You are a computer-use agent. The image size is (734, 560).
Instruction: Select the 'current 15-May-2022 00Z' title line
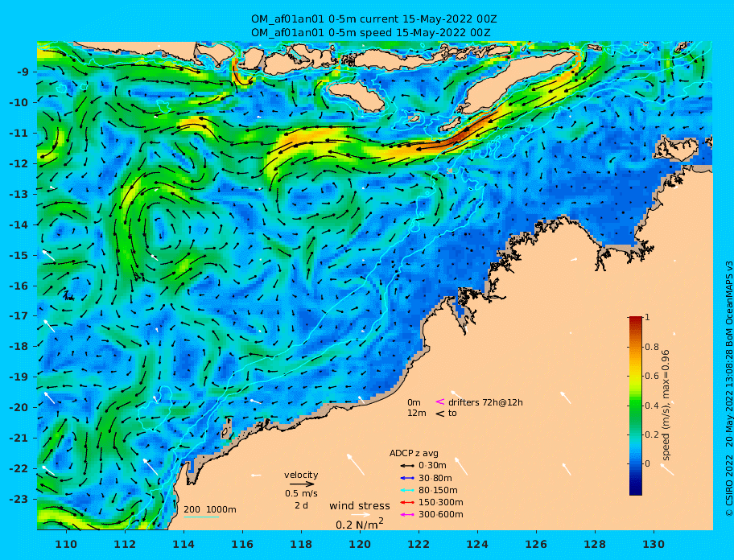tap(373, 19)
